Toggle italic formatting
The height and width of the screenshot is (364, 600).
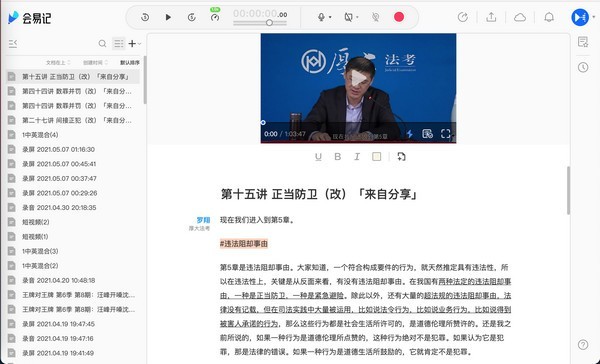(357, 157)
